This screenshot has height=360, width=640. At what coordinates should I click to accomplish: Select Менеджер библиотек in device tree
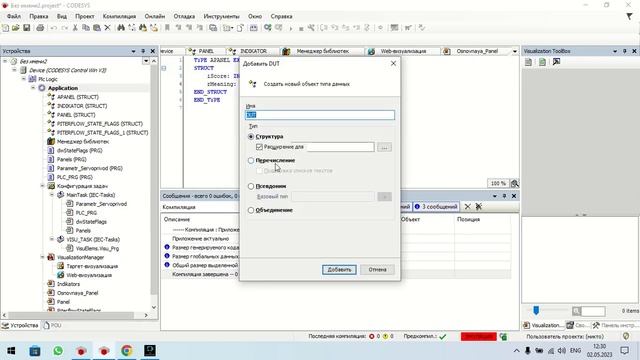[x=82, y=141]
